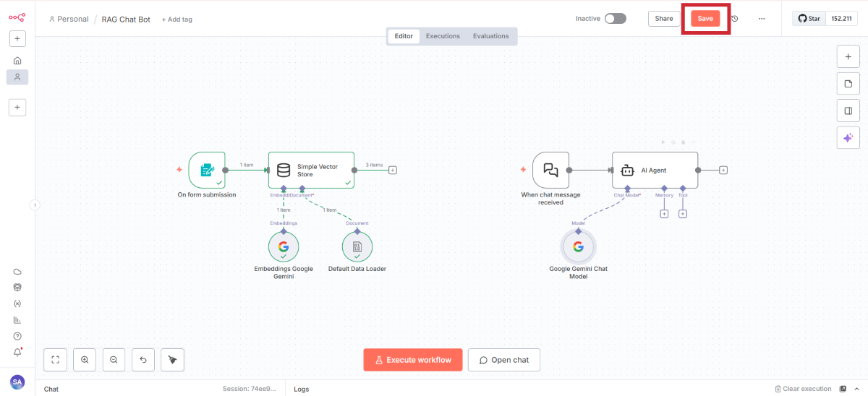
Task: Add a Memory sub-node to AI Agent
Action: (x=664, y=214)
